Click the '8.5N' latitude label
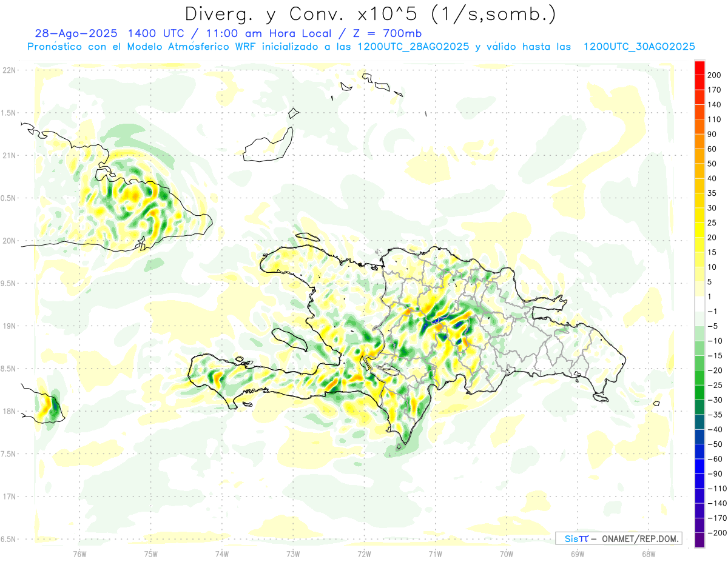Screen dimensions: 728x562 coord(8,369)
